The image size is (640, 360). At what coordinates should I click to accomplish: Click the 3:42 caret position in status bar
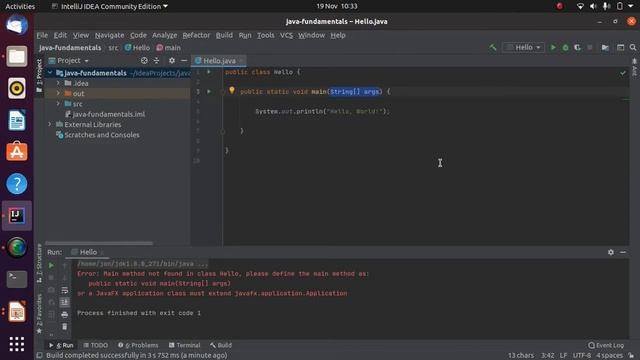coord(547,356)
